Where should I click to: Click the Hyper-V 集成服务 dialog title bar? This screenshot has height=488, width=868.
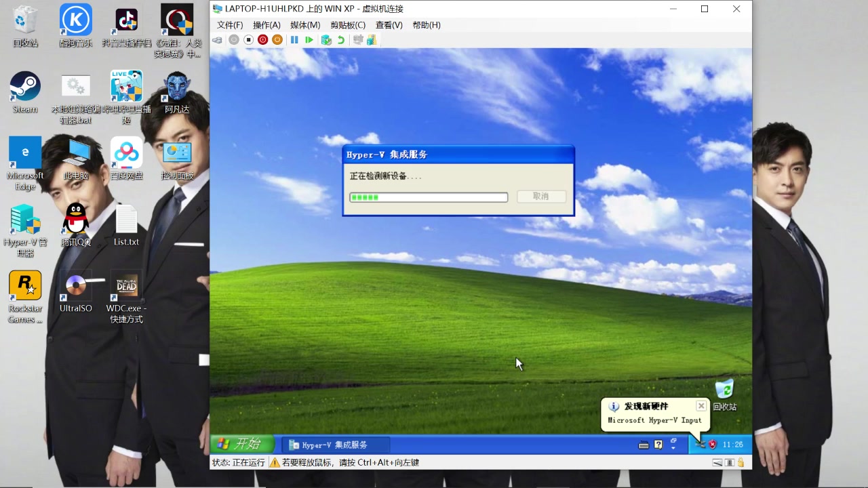pyautogui.click(x=458, y=155)
